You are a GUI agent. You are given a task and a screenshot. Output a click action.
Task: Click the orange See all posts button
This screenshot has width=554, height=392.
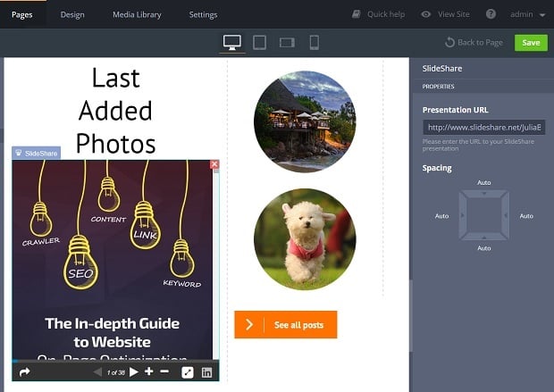(285, 325)
